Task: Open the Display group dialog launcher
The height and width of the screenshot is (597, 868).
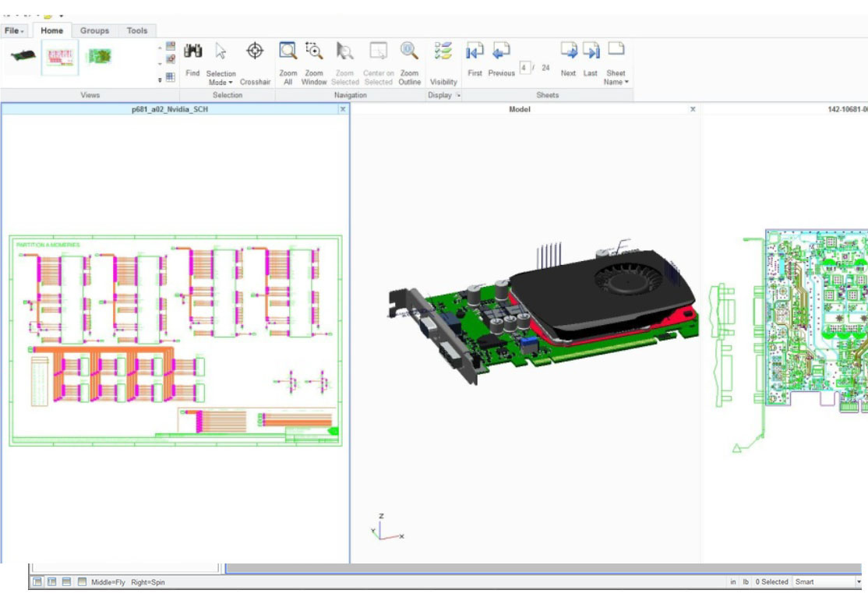Action: coord(458,95)
